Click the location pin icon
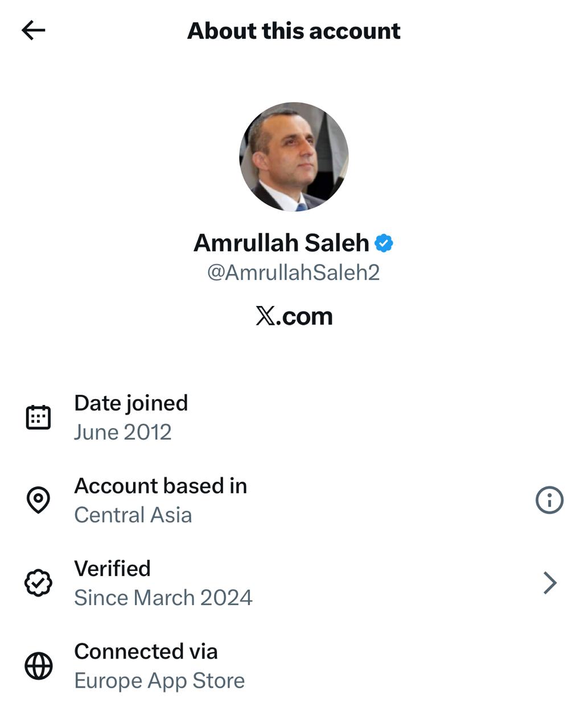The height and width of the screenshot is (728, 588). [x=38, y=500]
